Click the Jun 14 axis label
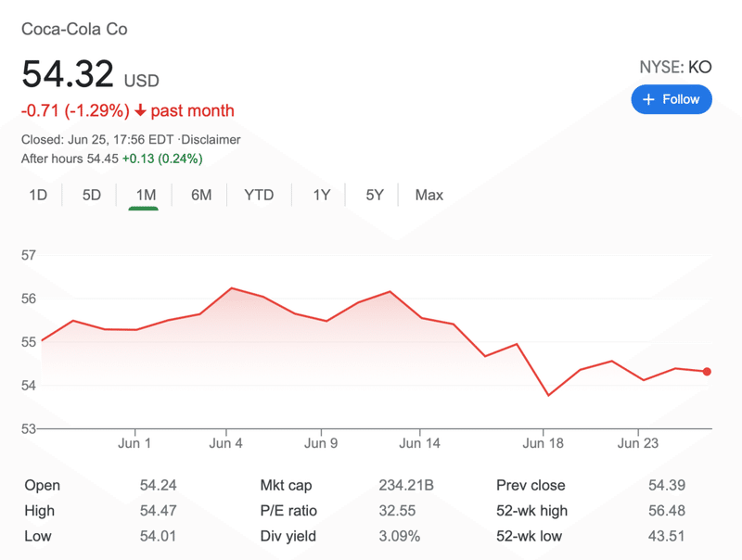Screen dimensions: 742x560 pos(420,443)
